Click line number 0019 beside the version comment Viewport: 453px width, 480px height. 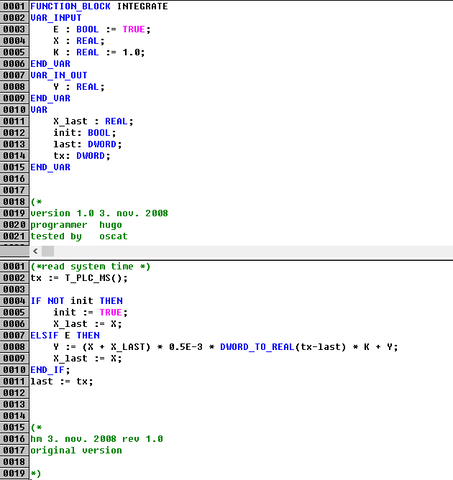[x=14, y=213]
